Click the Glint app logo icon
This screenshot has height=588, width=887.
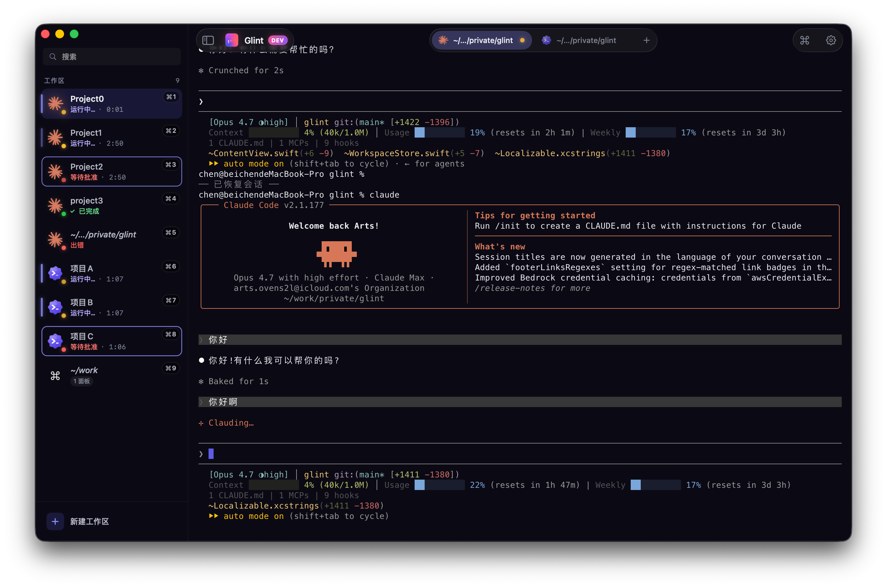click(x=232, y=40)
